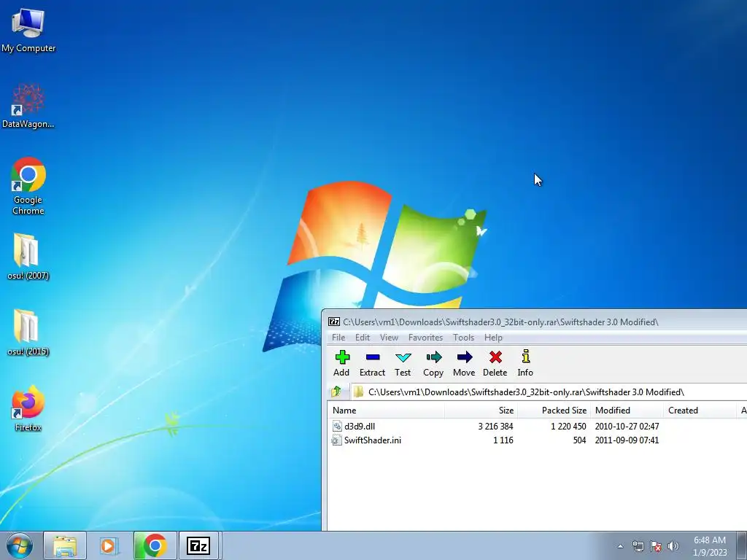This screenshot has width=747, height=560.
Task: Click the network tray icon
Action: (x=638, y=546)
